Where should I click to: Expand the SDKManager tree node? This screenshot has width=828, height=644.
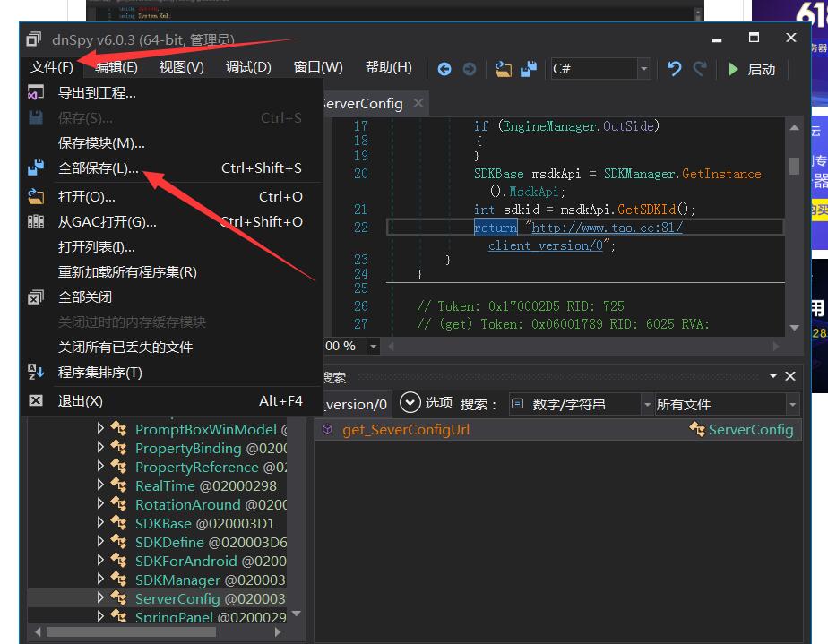pos(100,580)
